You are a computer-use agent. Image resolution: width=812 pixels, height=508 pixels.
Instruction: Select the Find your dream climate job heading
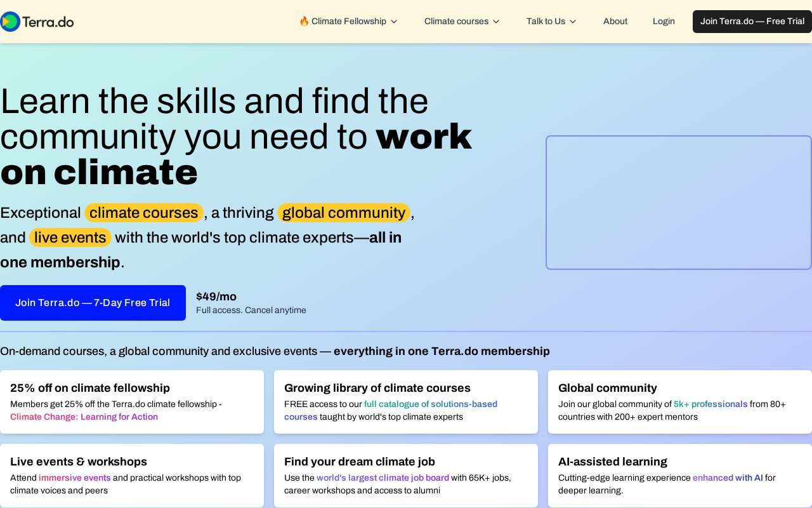click(360, 462)
